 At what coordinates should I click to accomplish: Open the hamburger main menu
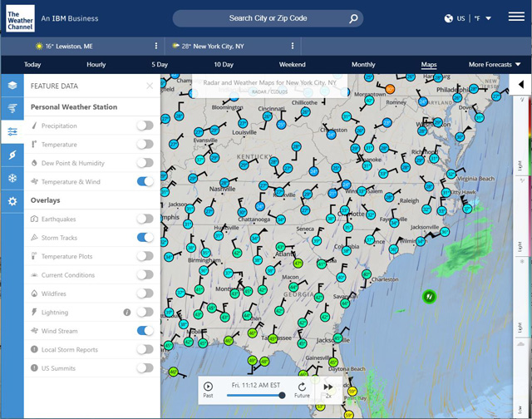pos(516,17)
